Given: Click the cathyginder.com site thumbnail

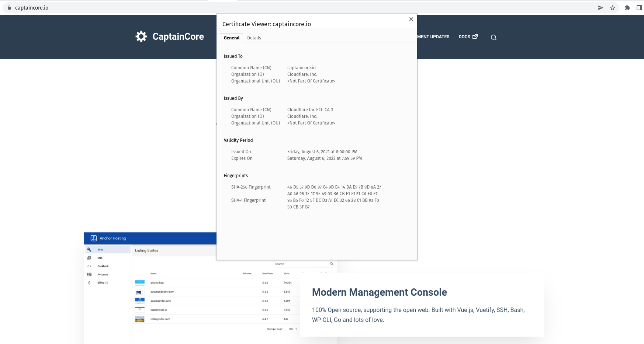Looking at the screenshot, I should [x=140, y=319].
